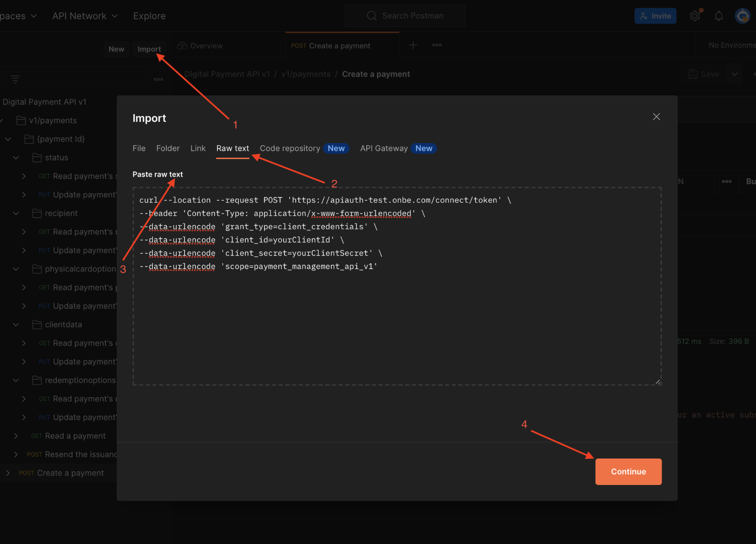Click the recipient folder icon
Viewport: 756px width, 544px height.
[37, 213]
